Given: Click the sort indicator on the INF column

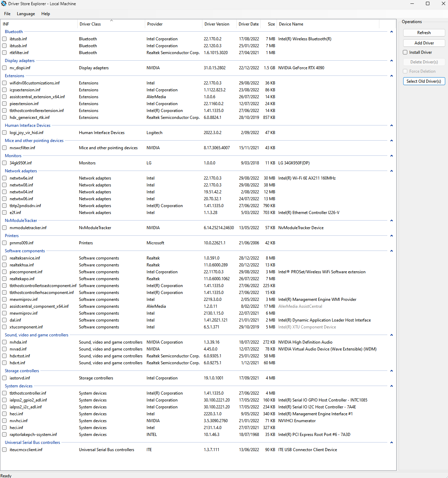Looking at the screenshot, I should click(x=111, y=20).
